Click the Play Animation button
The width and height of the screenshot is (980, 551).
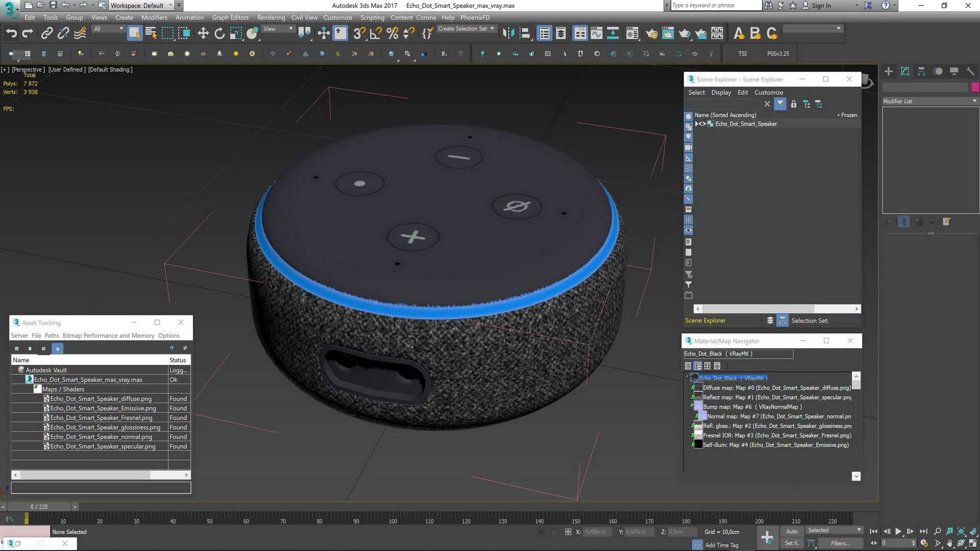tap(898, 532)
